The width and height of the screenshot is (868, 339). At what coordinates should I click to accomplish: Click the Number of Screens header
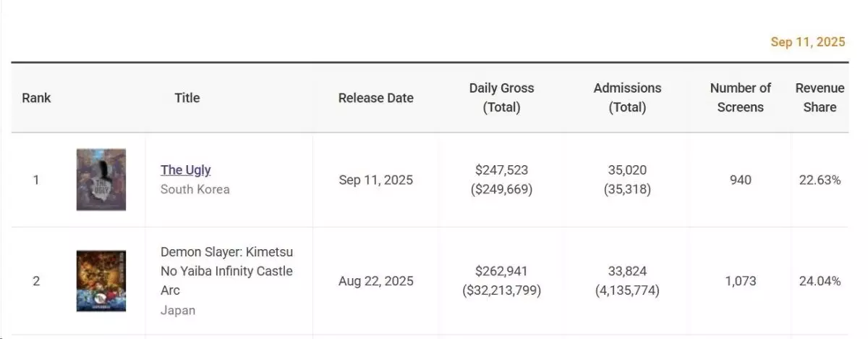click(740, 98)
